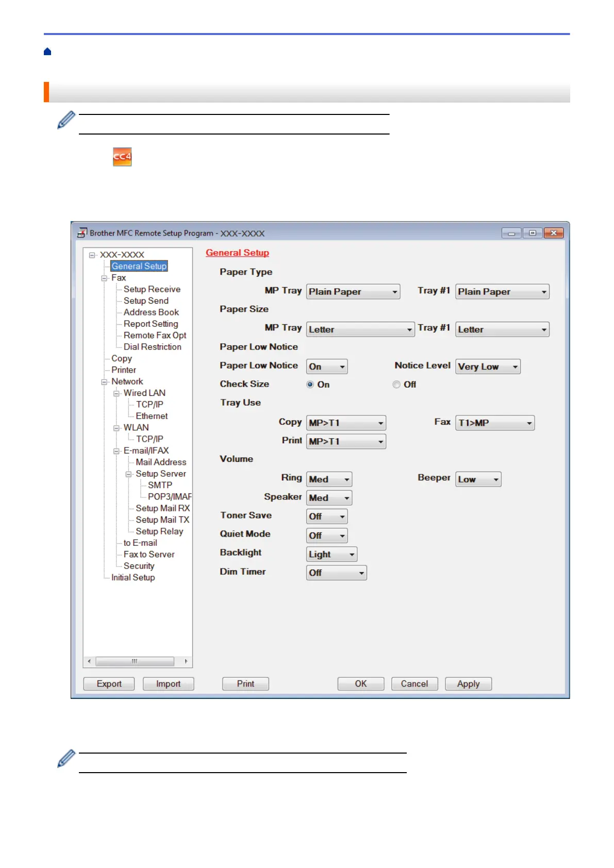Select Check Size Off radio button
This screenshot has width=614, height=868.
tap(396, 385)
